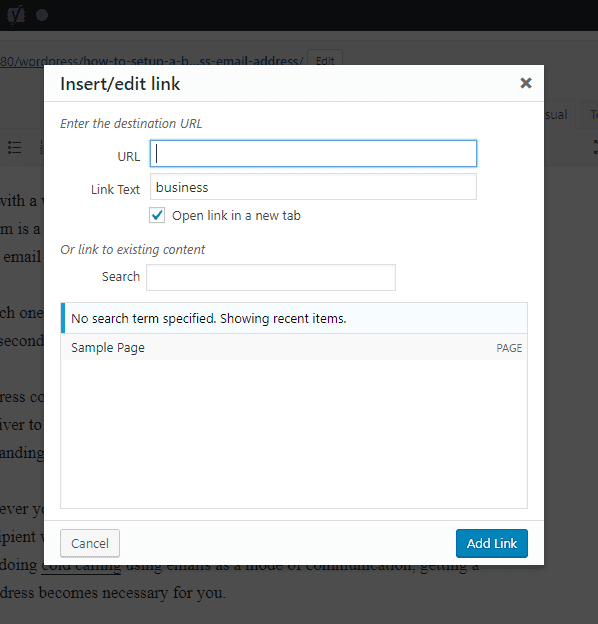Click the PAGE label on Sample Page row

click(509, 348)
